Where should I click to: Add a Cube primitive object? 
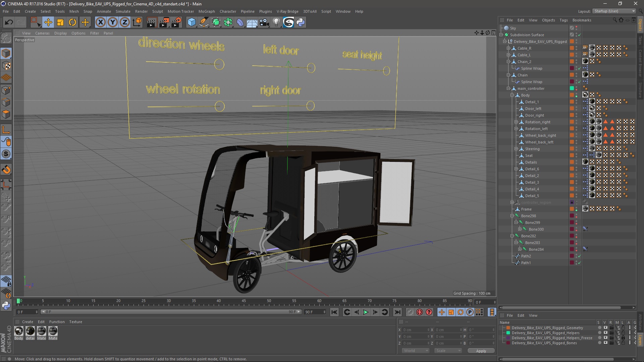coord(192,22)
